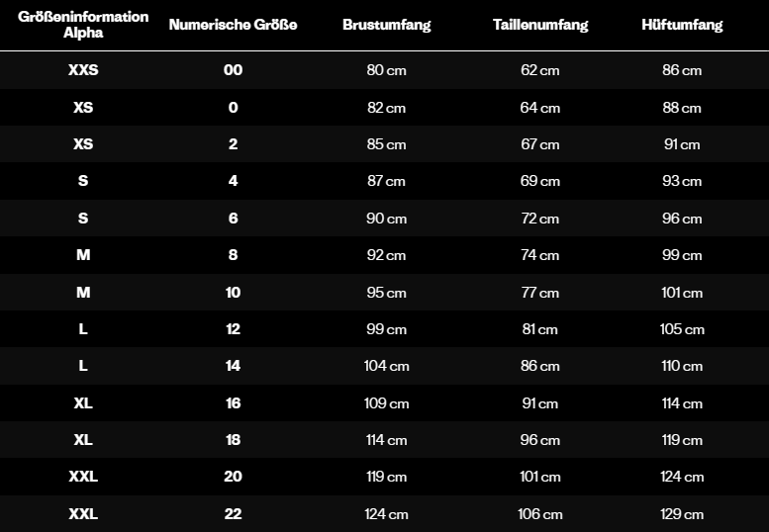Click the Hüftumfang column header
The height and width of the screenshot is (532, 769).
click(682, 25)
